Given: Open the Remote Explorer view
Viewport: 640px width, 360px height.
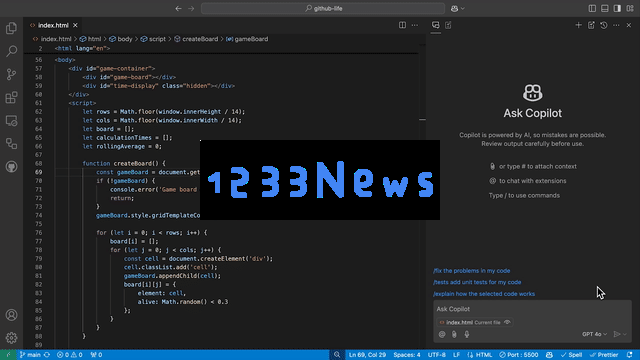Looking at the screenshot, I should (x=11, y=121).
